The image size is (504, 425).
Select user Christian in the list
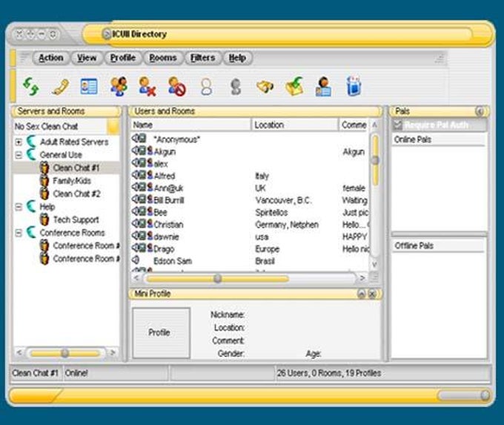168,225
